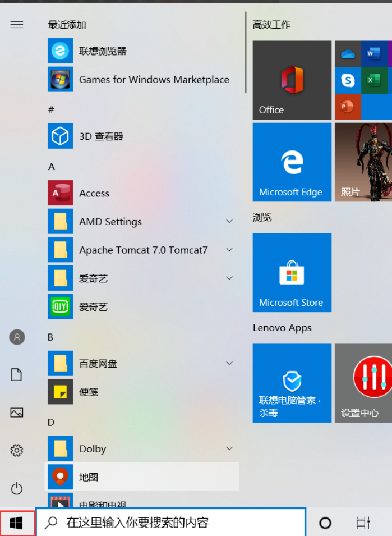Expand the AMD Settings folder chevron
392x536 pixels.
click(229, 221)
